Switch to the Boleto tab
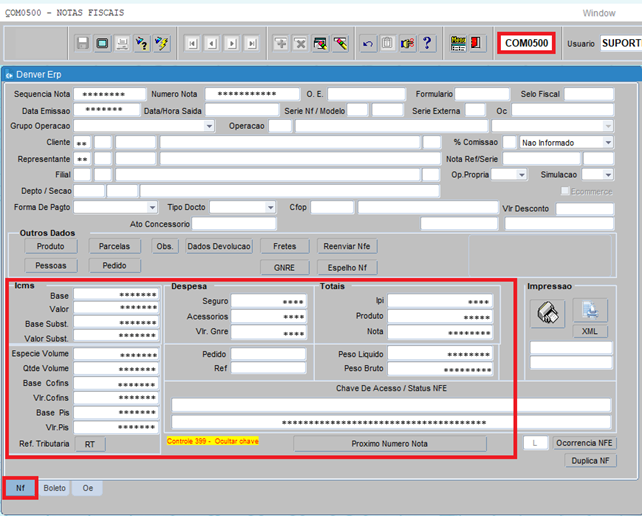 (54, 488)
